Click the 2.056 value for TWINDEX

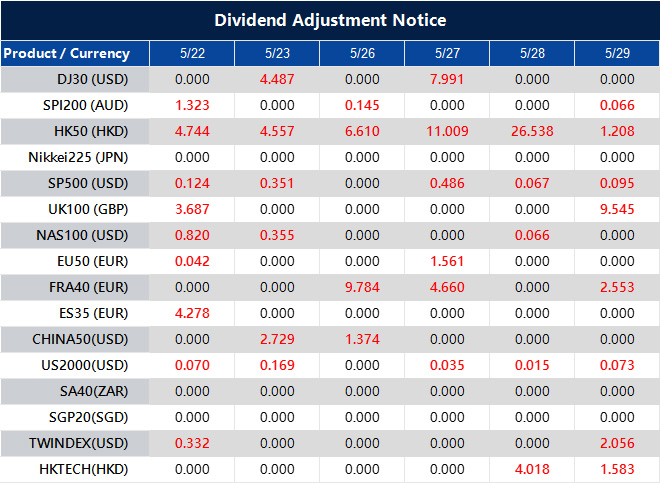coord(618,443)
